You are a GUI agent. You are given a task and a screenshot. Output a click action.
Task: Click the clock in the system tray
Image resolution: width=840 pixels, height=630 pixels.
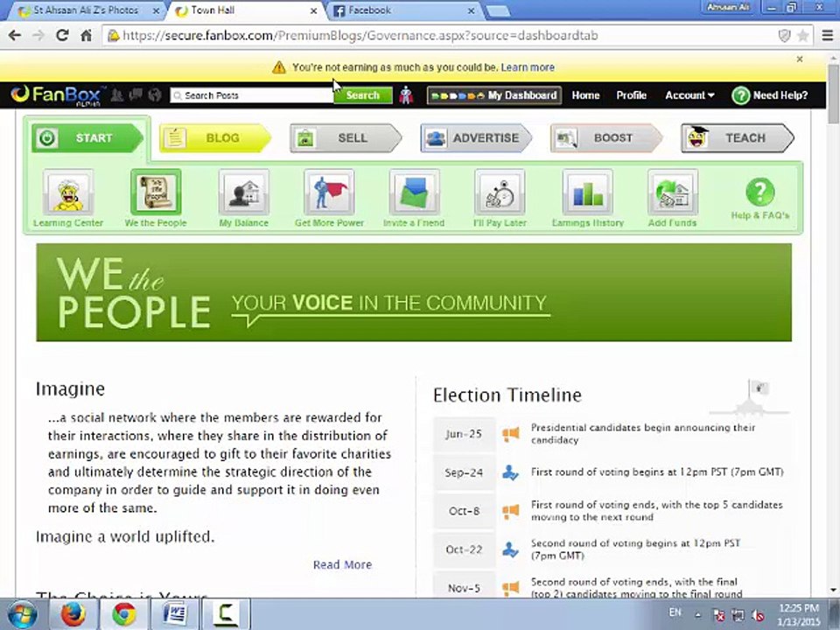(x=798, y=614)
